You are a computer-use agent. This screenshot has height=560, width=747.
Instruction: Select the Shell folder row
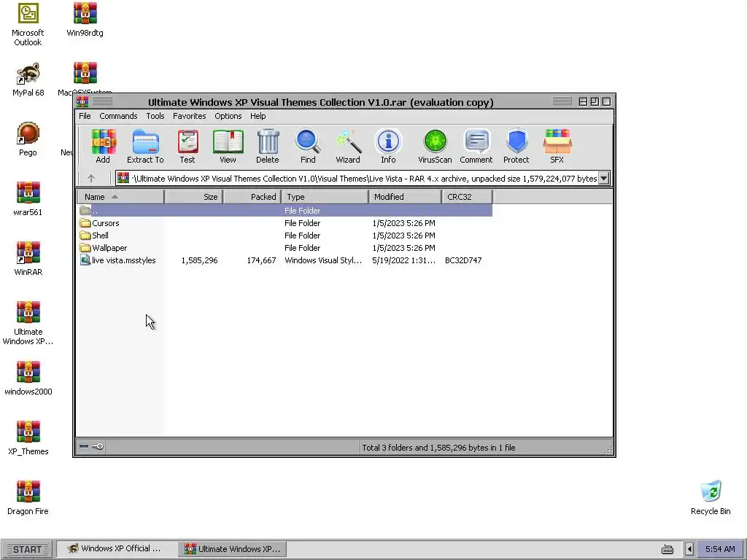point(285,236)
